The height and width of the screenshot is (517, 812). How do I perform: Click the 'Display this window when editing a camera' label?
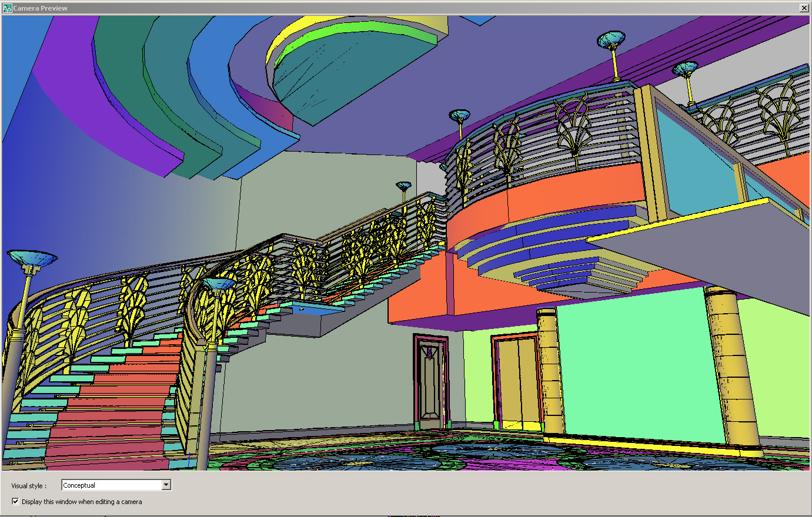pyautogui.click(x=82, y=502)
